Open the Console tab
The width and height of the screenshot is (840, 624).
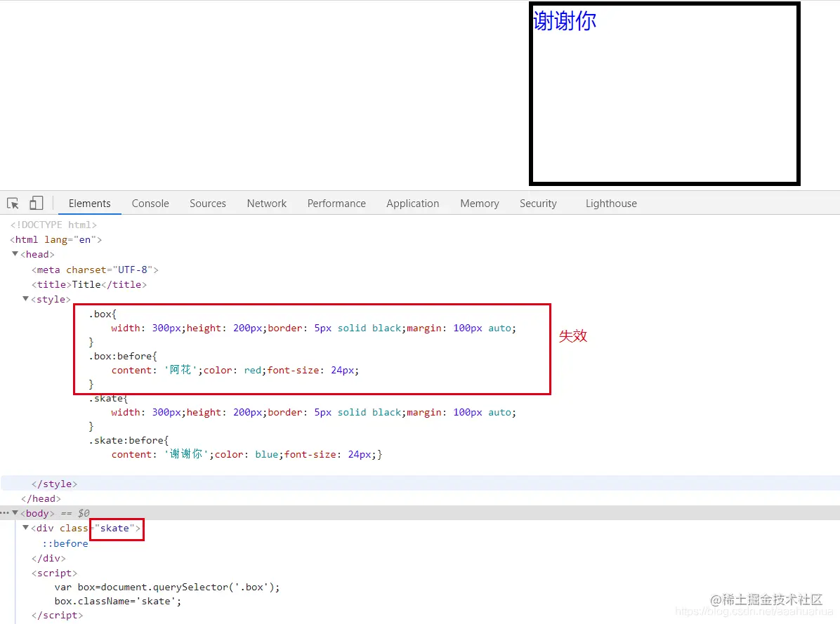pos(150,204)
